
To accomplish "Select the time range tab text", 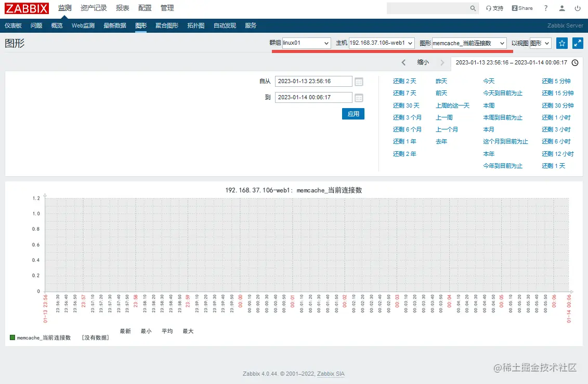I will pyautogui.click(x=512, y=62).
